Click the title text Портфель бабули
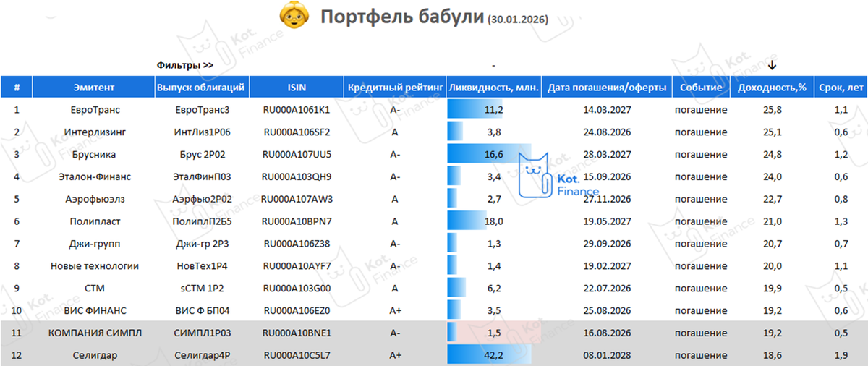This screenshot has height=366, width=868. [x=401, y=17]
